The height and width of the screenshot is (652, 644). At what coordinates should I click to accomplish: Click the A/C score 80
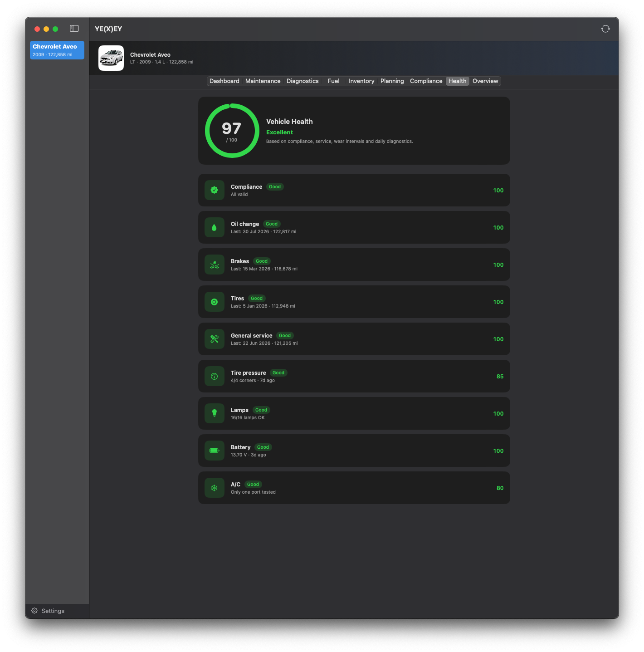500,488
